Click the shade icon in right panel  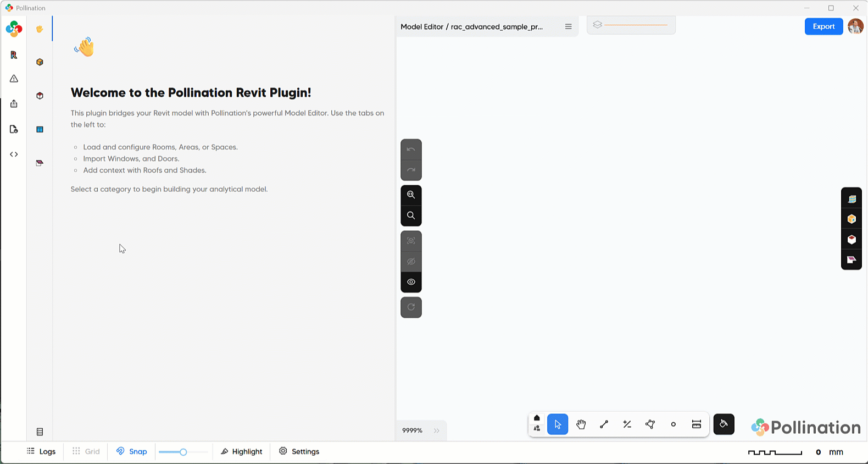[x=852, y=260]
